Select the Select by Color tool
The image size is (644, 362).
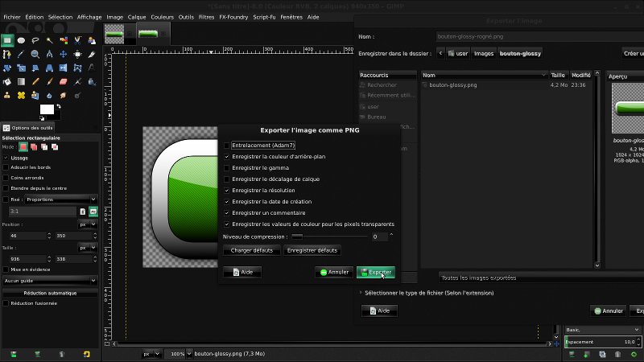(64, 40)
